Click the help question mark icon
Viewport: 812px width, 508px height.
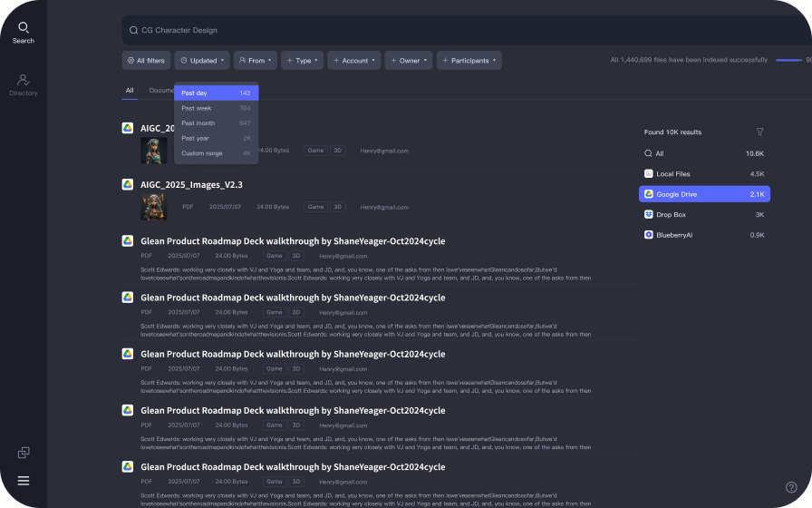(x=791, y=487)
